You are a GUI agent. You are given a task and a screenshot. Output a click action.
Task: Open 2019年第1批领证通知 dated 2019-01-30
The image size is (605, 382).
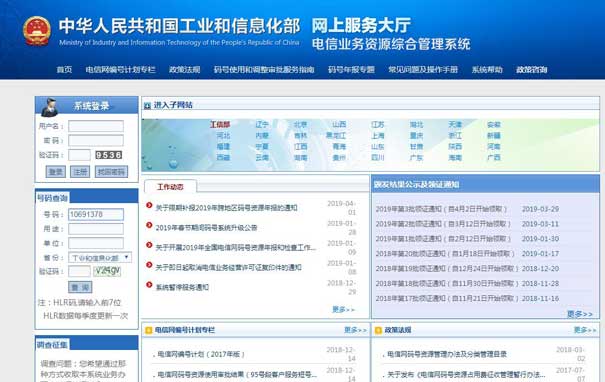[x=443, y=238]
